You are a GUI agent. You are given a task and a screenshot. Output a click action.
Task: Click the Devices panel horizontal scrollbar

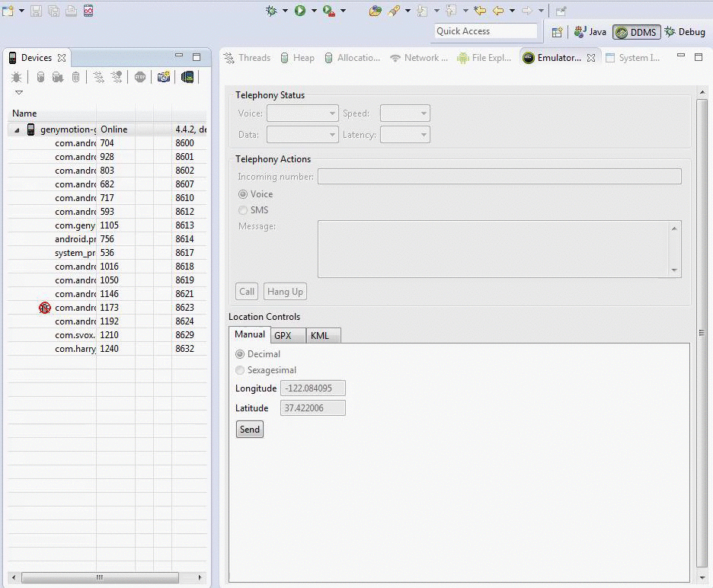pyautogui.click(x=99, y=577)
